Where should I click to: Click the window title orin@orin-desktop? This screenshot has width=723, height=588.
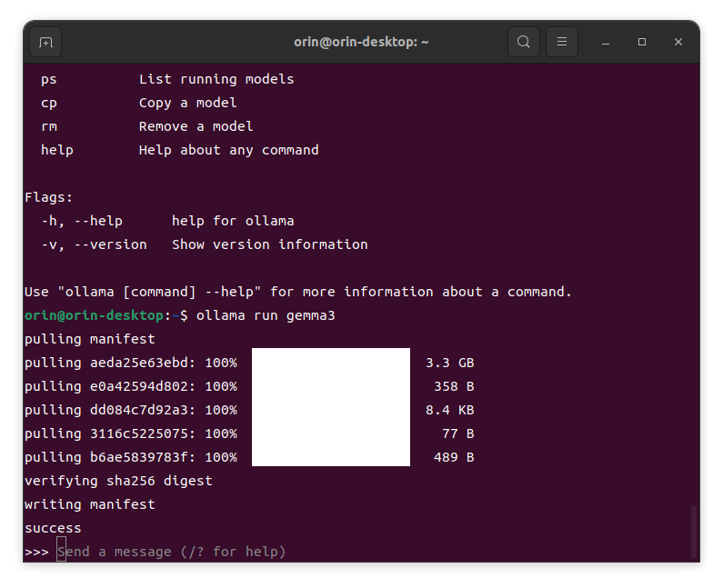pos(361,42)
